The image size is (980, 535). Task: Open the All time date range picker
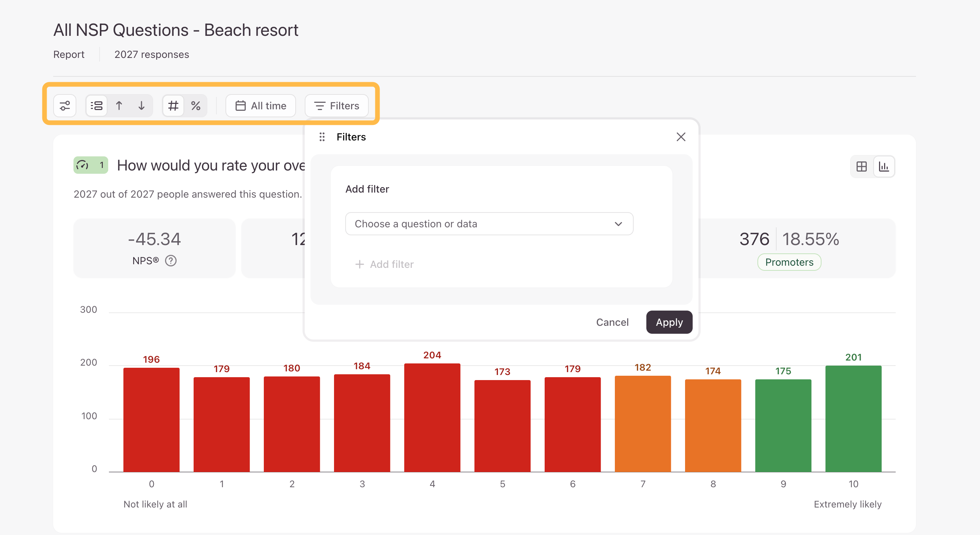tap(261, 105)
